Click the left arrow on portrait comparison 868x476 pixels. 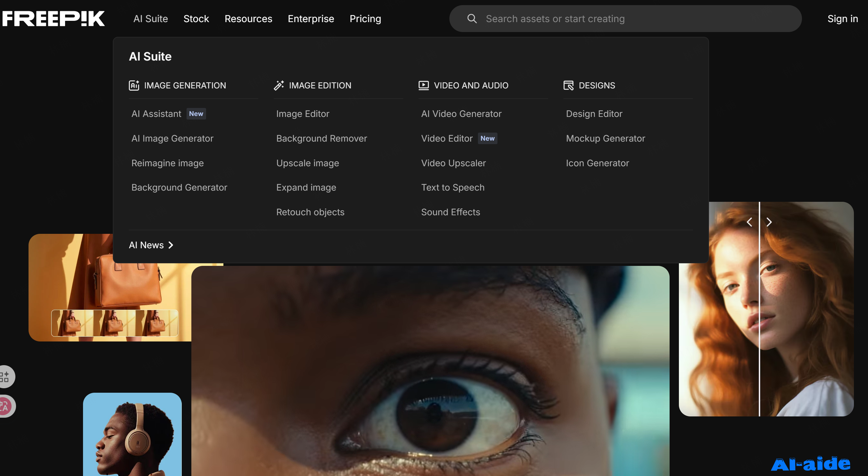coord(749,222)
